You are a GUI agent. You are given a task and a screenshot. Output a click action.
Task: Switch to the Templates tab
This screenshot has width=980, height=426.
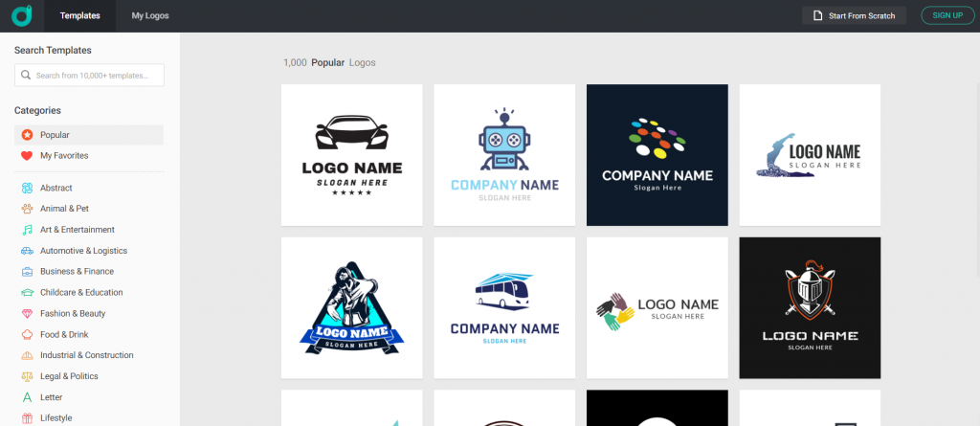tap(80, 15)
